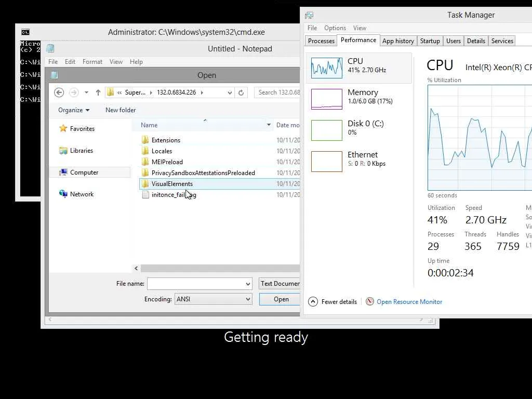Open Task Manager's File menu
Viewport: 532px width, 399px height.
[312, 28]
